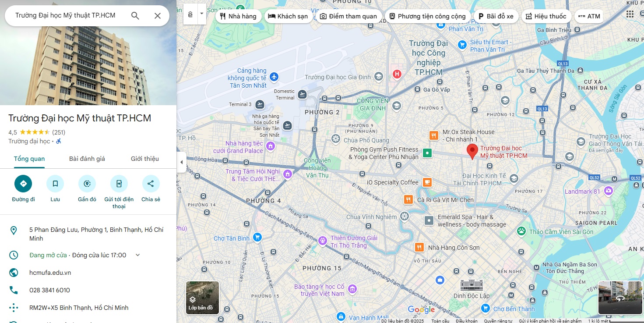Image resolution: width=644 pixels, height=323 pixels.
Task: Click the Đường đi directions icon
Action: pyautogui.click(x=23, y=184)
